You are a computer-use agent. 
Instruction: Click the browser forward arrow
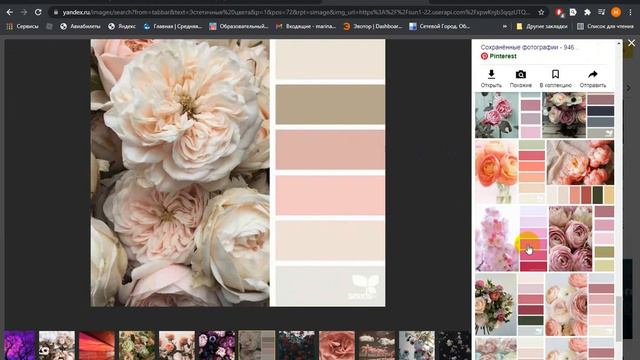24,12
